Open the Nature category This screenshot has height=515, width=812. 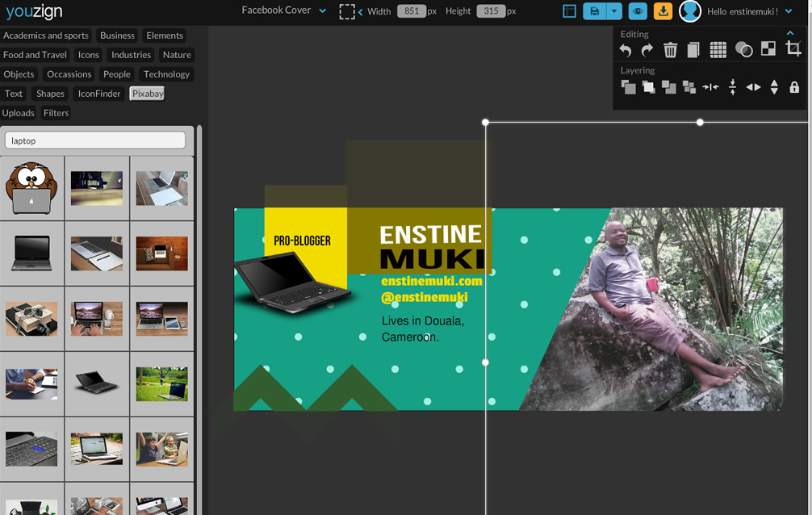click(x=177, y=54)
